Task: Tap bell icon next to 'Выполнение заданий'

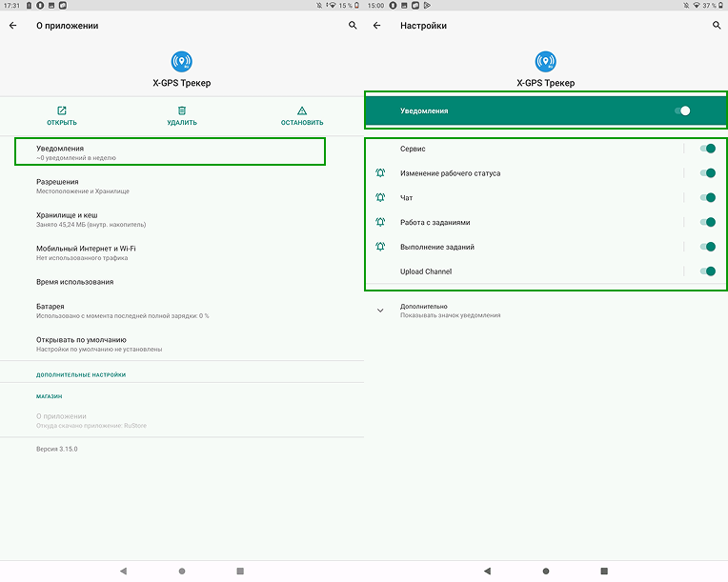Action: [381, 248]
